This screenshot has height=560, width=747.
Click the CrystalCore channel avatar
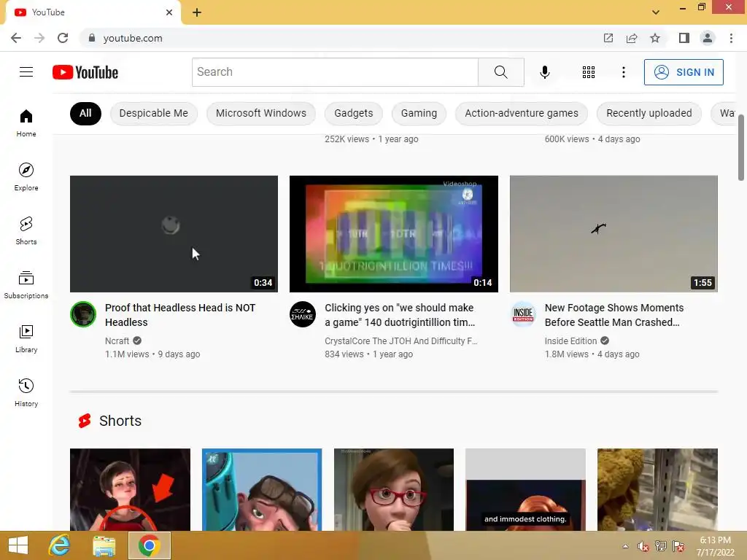[x=303, y=314]
